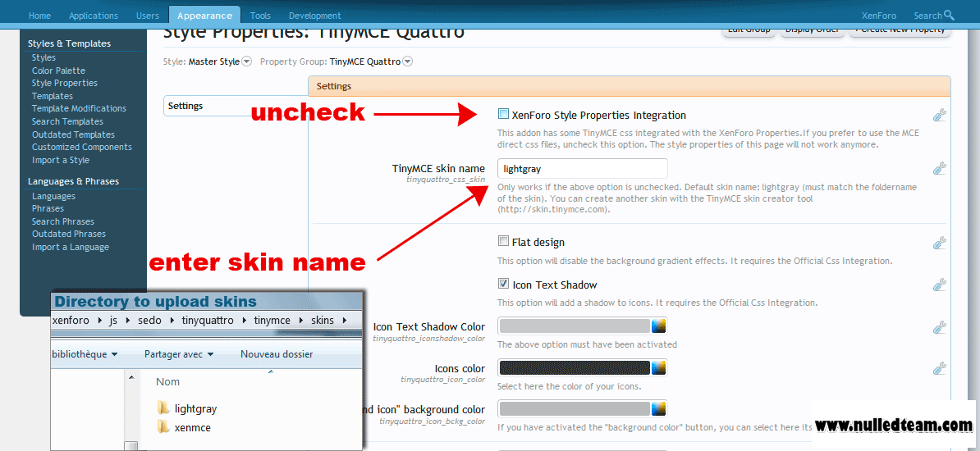This screenshot has width=980, height=451.
Task: Toggle the Icon Text Shadow checkbox
Action: tap(503, 285)
